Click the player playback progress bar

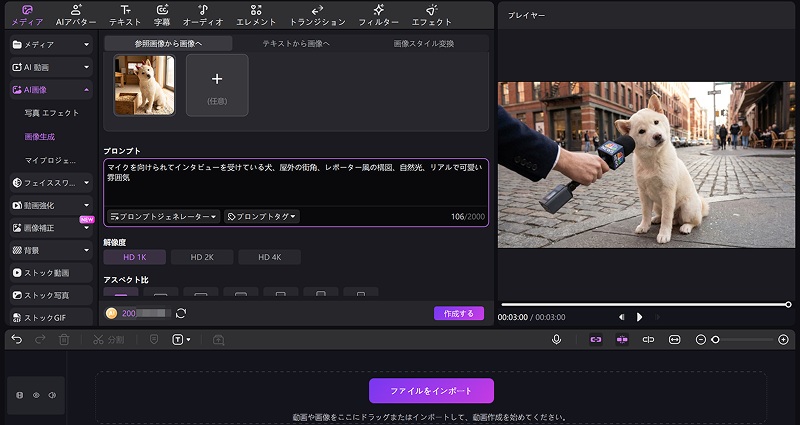pos(646,305)
